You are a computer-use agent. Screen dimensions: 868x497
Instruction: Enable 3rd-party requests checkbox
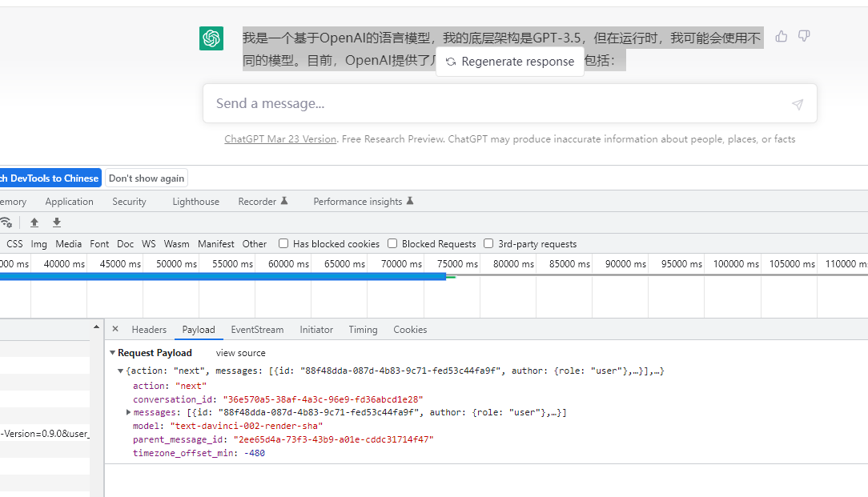(x=488, y=243)
